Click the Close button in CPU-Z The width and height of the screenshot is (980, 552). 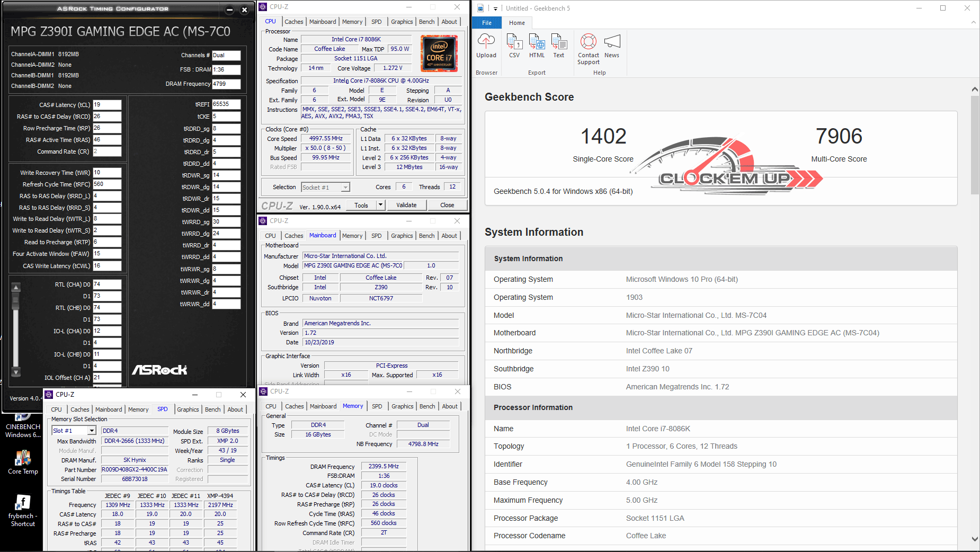[447, 205]
